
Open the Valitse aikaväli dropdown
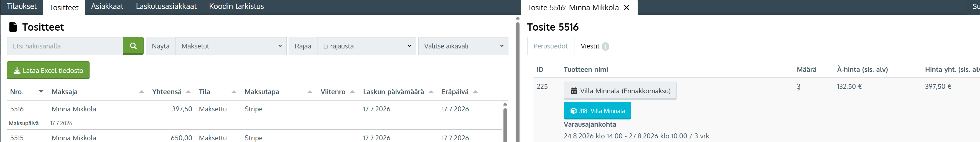click(463, 46)
